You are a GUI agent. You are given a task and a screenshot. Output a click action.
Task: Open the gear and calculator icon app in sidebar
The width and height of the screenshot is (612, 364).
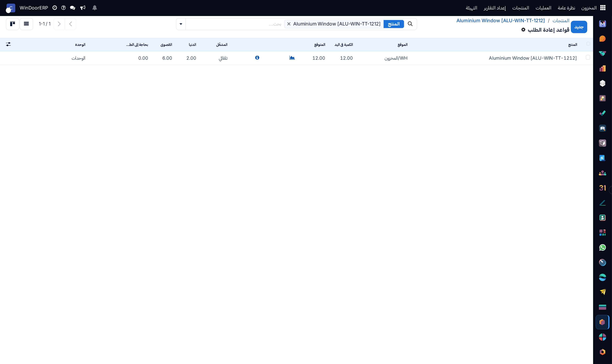click(x=602, y=98)
